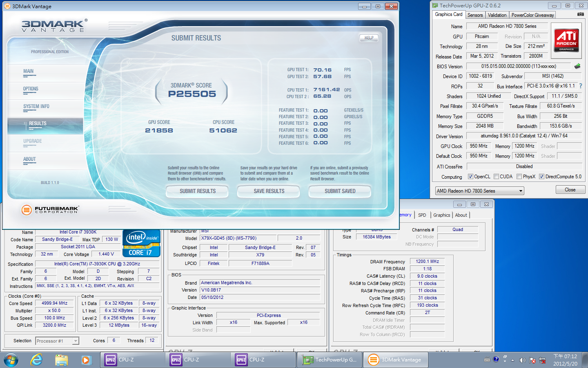Click the taskbar clock showing 07:12

565,360
